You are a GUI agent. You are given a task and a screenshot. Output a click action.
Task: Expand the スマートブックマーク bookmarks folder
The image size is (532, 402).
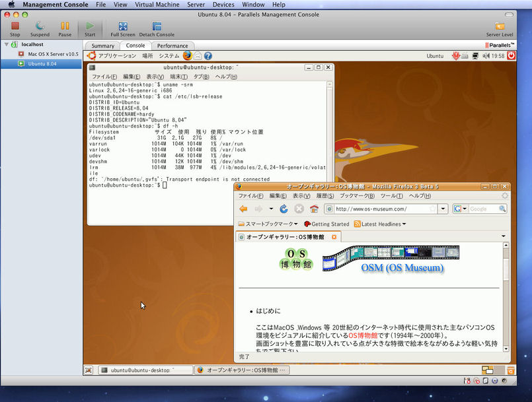point(268,224)
